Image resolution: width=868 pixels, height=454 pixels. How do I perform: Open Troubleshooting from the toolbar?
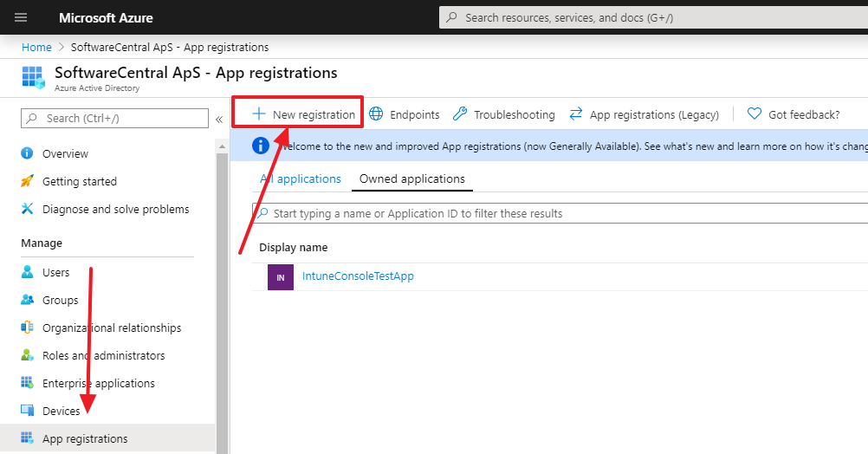(504, 114)
